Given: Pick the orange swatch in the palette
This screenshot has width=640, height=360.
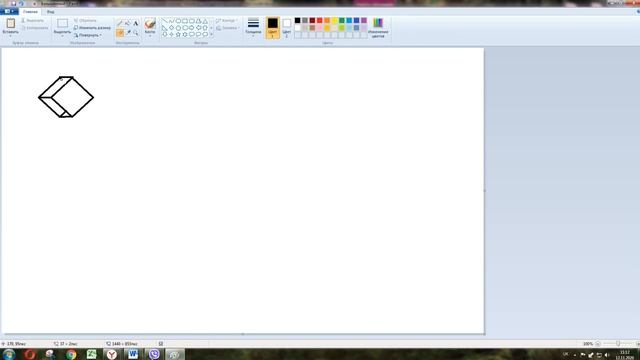Looking at the screenshot, I should 327,20.
